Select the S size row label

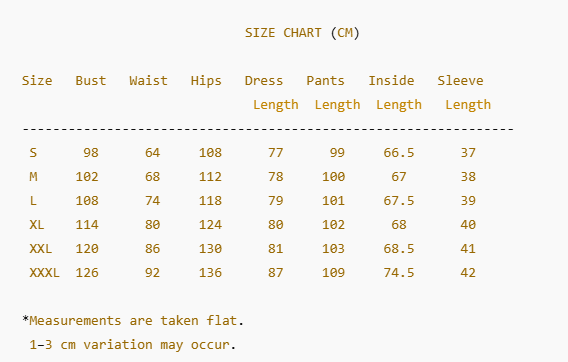tap(33, 153)
